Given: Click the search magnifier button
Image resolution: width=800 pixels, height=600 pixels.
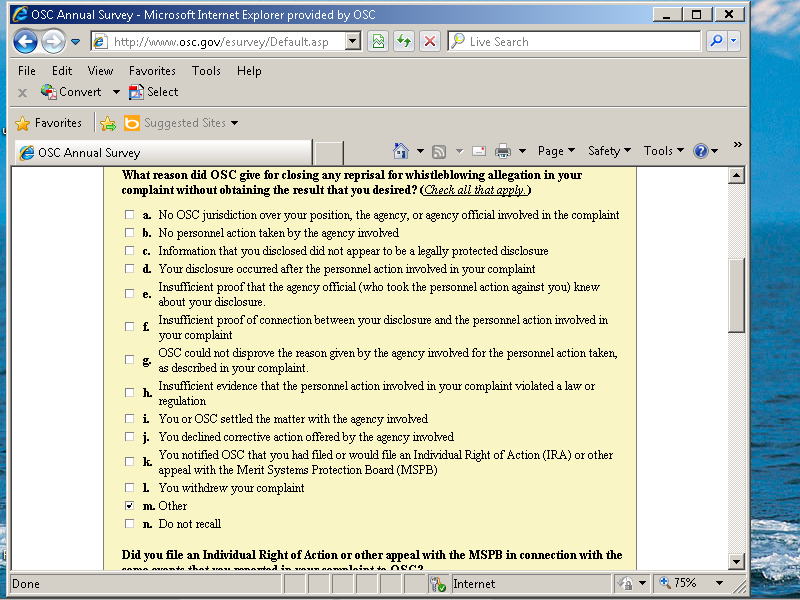Looking at the screenshot, I should coord(716,42).
